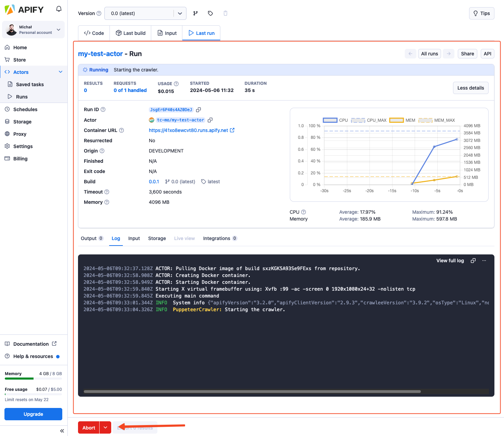Expand the Abort button dropdown arrow

[x=105, y=427]
